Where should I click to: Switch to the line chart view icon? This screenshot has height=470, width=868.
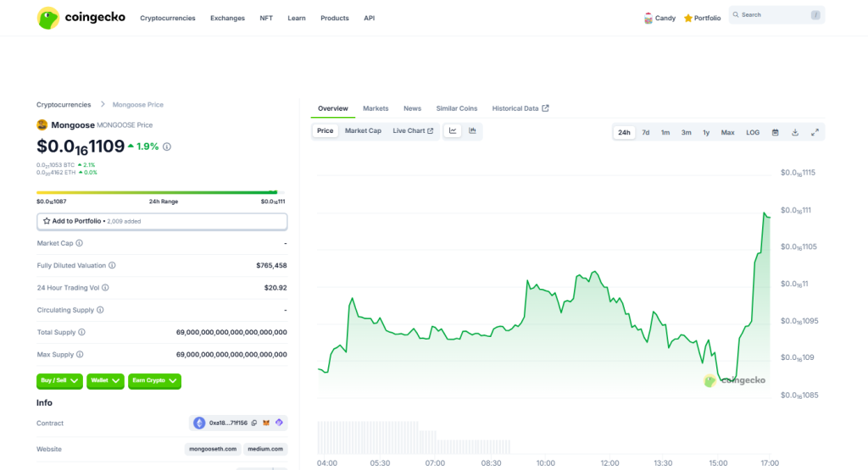pos(453,131)
